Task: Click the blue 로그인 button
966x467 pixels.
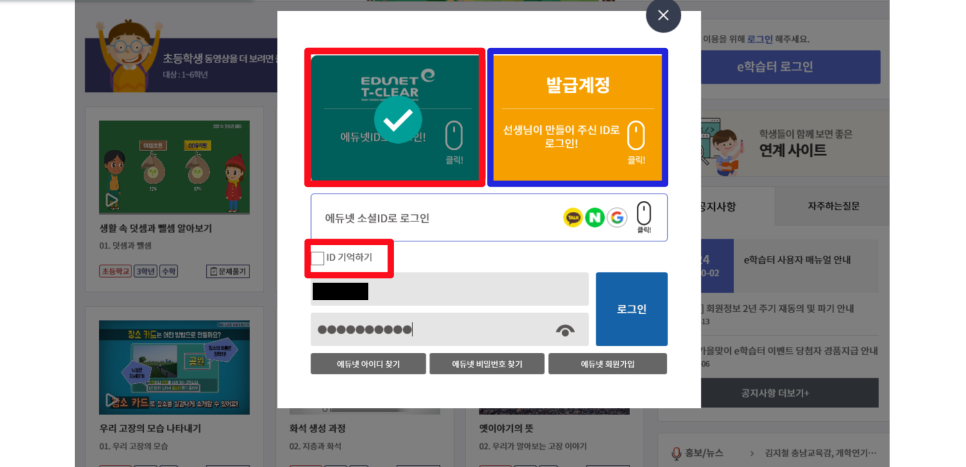Action: pos(631,309)
